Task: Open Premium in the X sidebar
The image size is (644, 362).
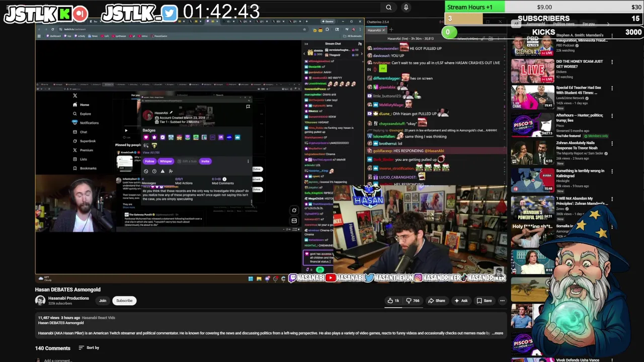Action: coord(83,150)
